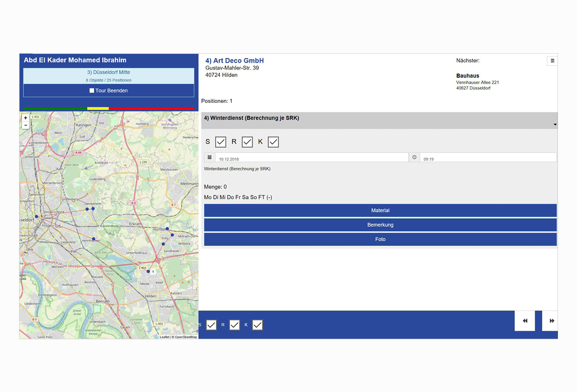Click the address Gustav-Mahler-Str. 39
Image resolution: width=577 pixels, height=392 pixels.
[x=232, y=68]
